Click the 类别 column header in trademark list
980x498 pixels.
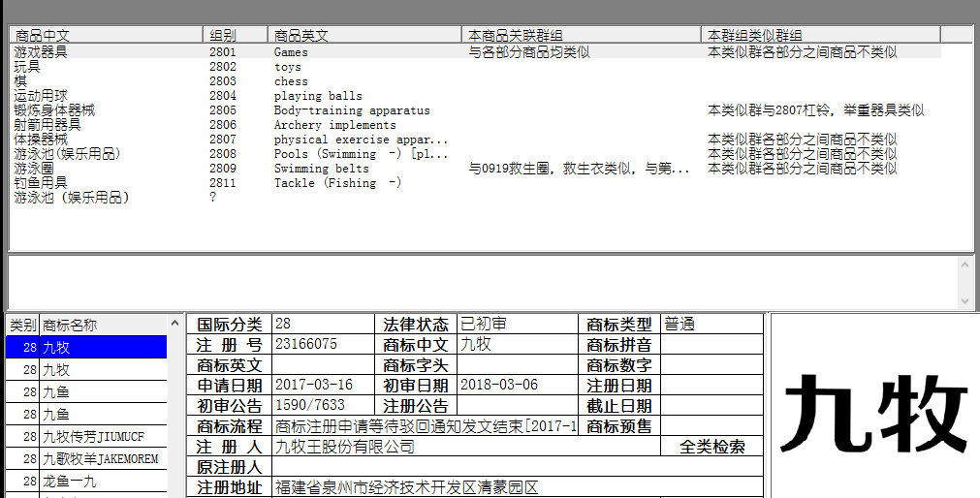pos(23,325)
